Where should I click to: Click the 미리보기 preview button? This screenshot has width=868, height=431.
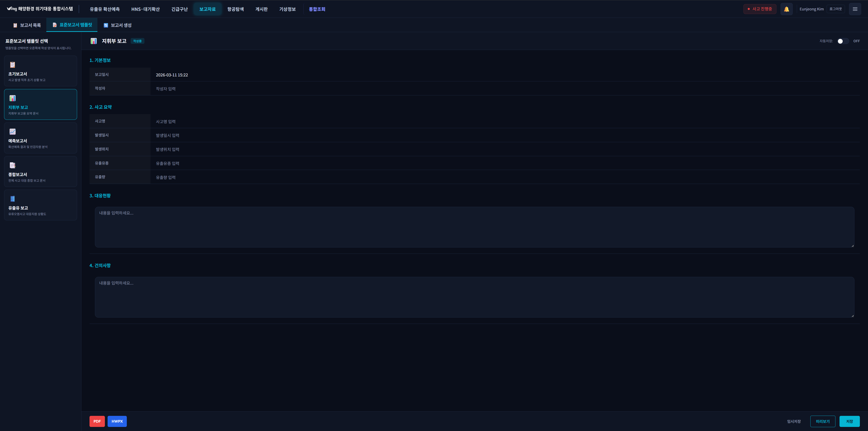pyautogui.click(x=823, y=421)
